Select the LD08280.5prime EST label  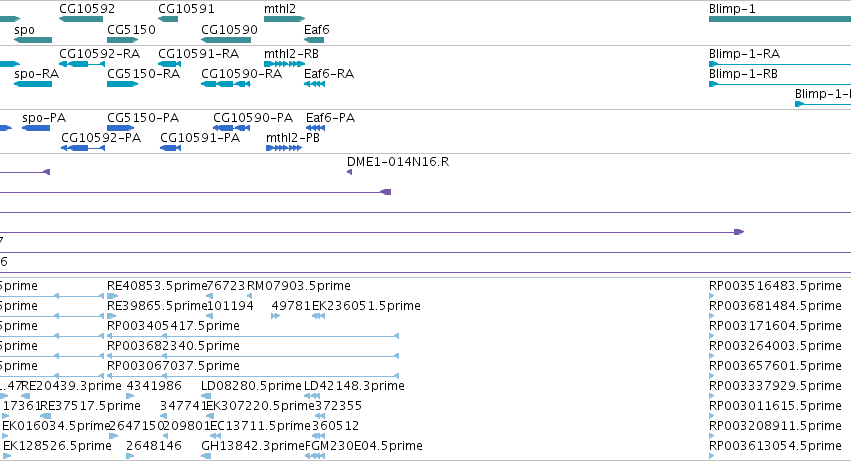click(251, 386)
